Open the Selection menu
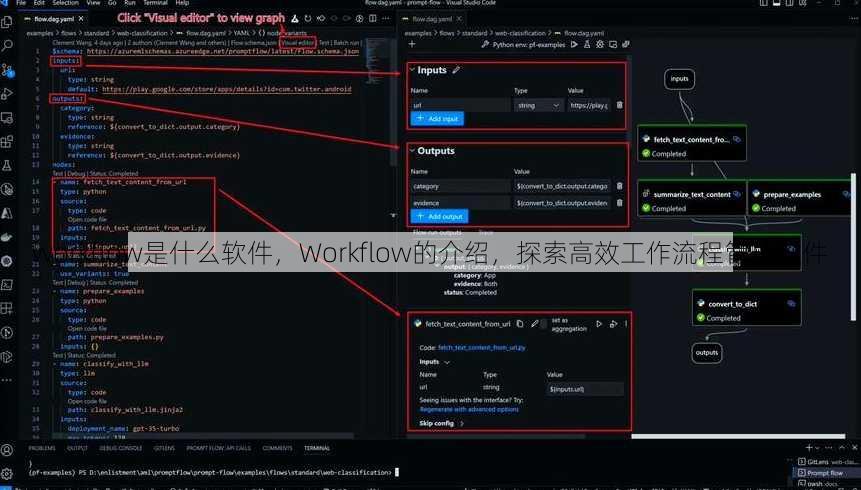 pos(65,3)
